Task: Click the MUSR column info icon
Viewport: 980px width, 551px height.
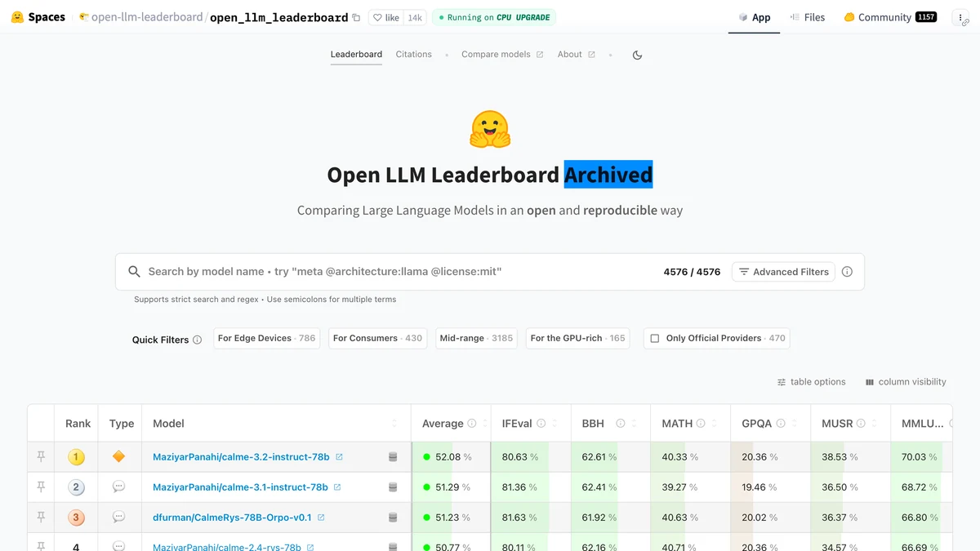Action: pyautogui.click(x=862, y=424)
